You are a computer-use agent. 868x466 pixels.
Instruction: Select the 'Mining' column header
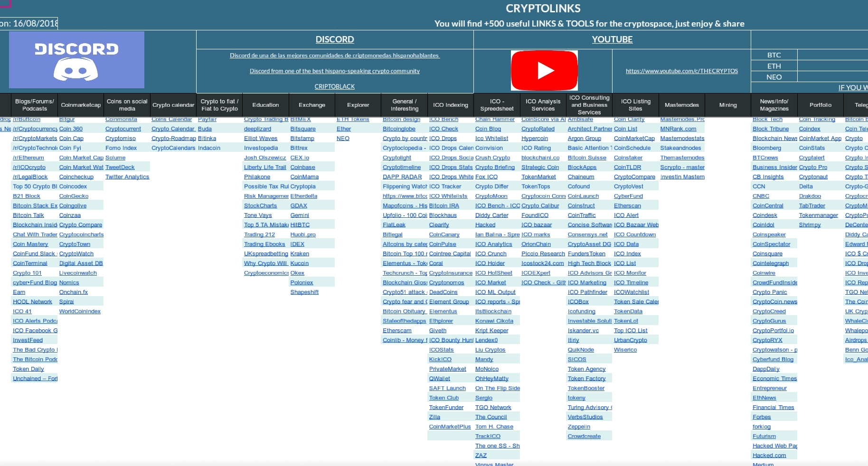click(x=728, y=105)
